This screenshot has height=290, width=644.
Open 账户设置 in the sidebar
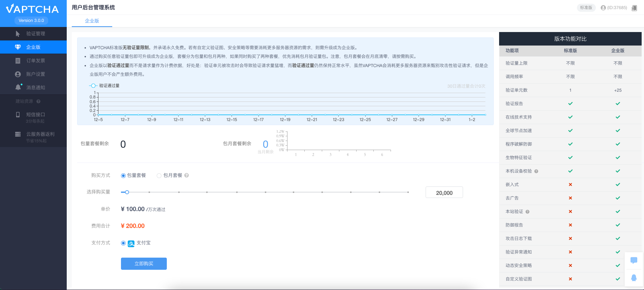tap(33, 74)
